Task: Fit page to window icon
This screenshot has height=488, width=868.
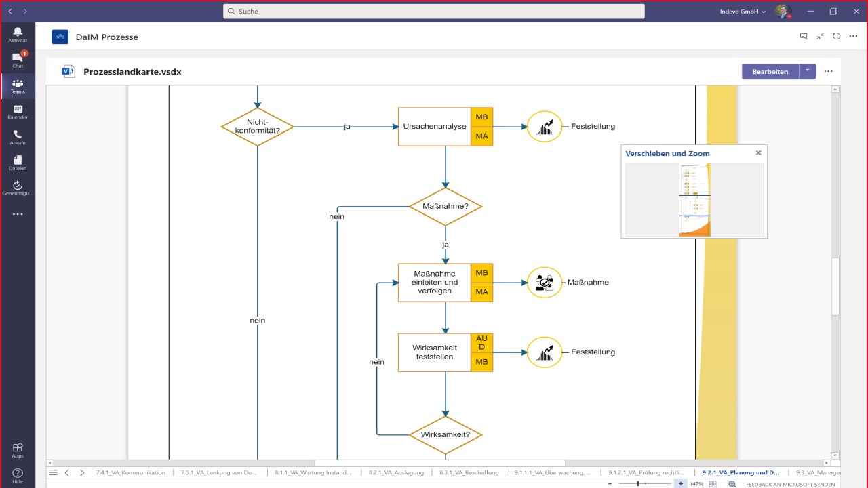Action: pos(713,484)
